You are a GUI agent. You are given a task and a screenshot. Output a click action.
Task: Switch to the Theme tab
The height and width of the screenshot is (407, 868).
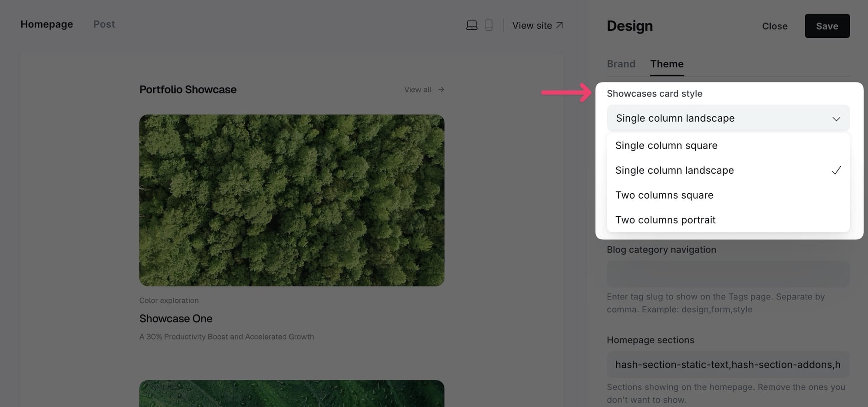pyautogui.click(x=667, y=64)
